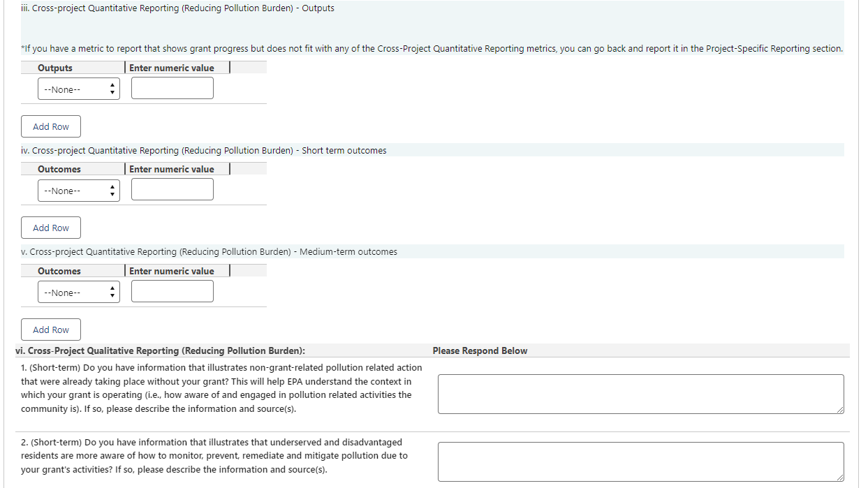Click the Please Respond Below column header
Screen dimensions: 868x488
480,350
